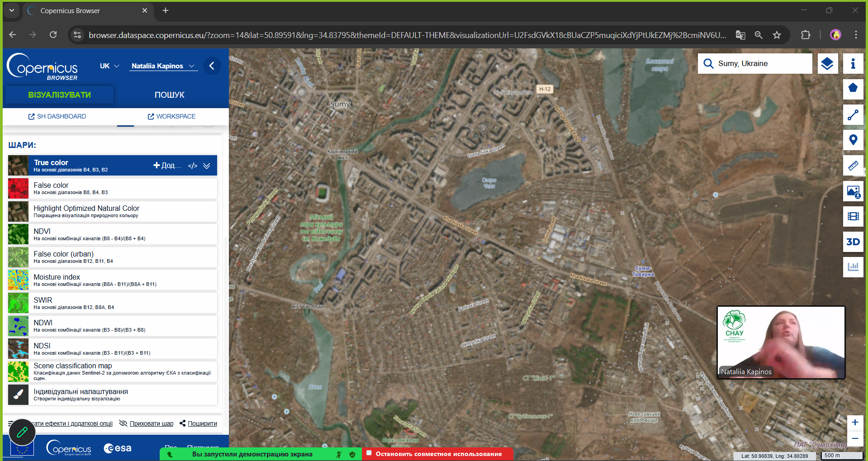Activate the point of interest marker tool
Screen dimensions: 868x461
tap(853, 140)
